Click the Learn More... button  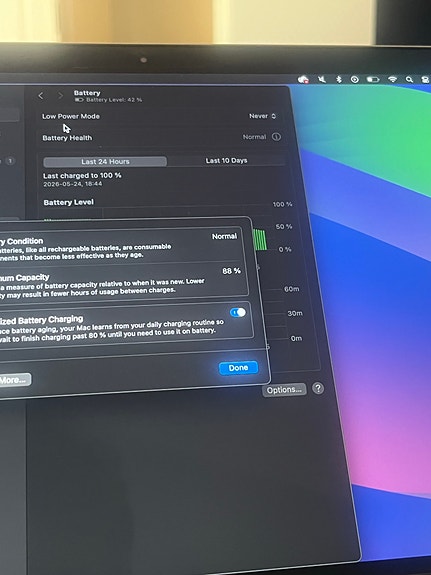pos(14,380)
